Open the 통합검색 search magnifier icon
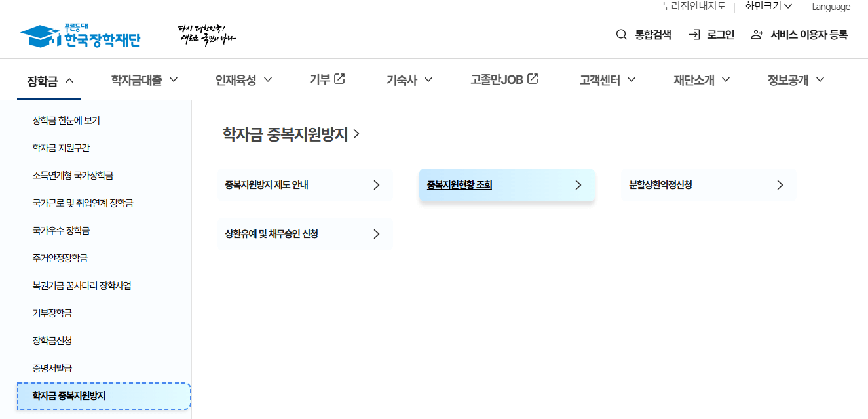 [x=621, y=35]
